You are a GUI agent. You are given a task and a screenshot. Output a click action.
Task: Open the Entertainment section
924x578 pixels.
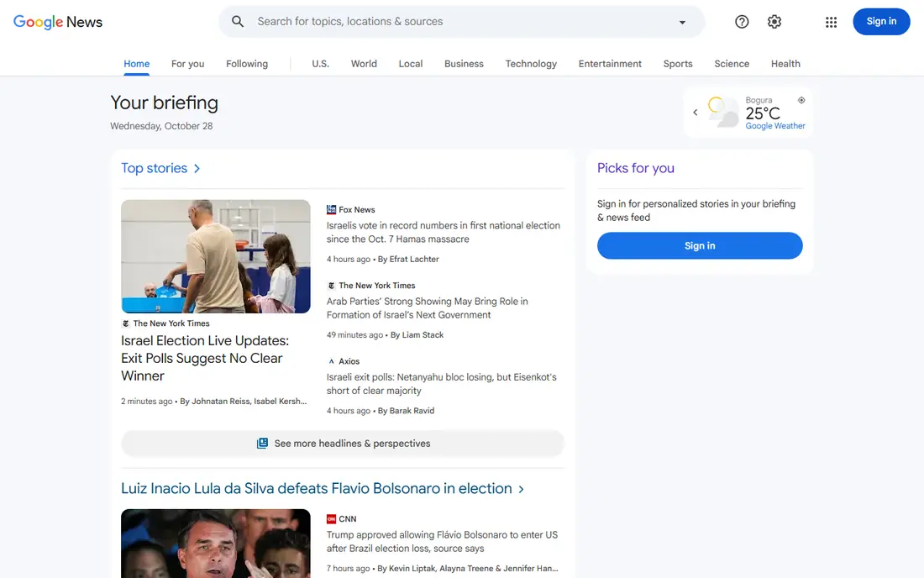click(610, 64)
